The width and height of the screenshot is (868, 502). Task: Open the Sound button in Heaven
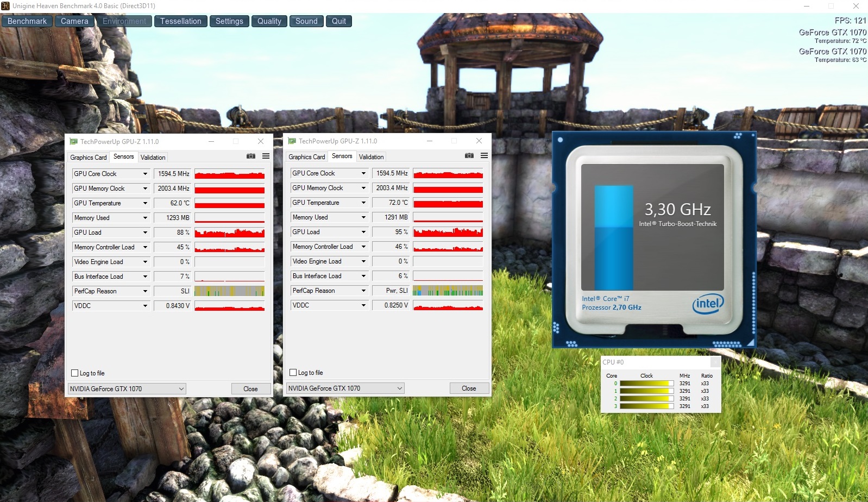tap(306, 21)
